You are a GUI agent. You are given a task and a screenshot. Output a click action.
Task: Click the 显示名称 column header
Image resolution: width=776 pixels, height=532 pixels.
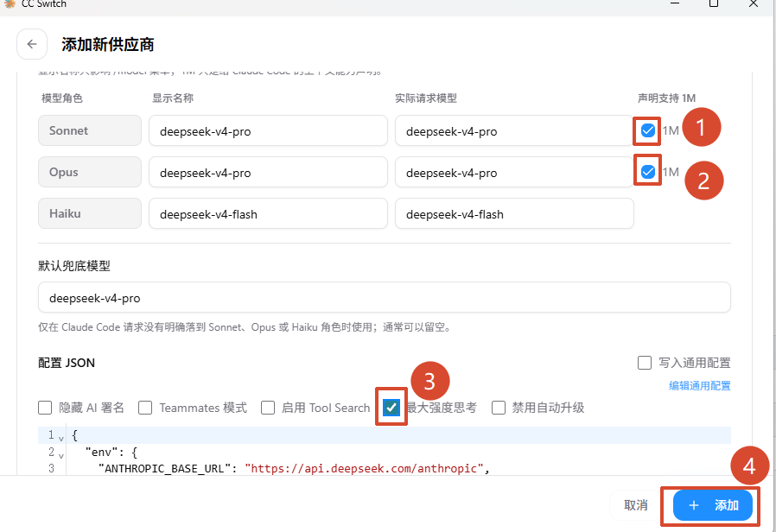click(172, 98)
